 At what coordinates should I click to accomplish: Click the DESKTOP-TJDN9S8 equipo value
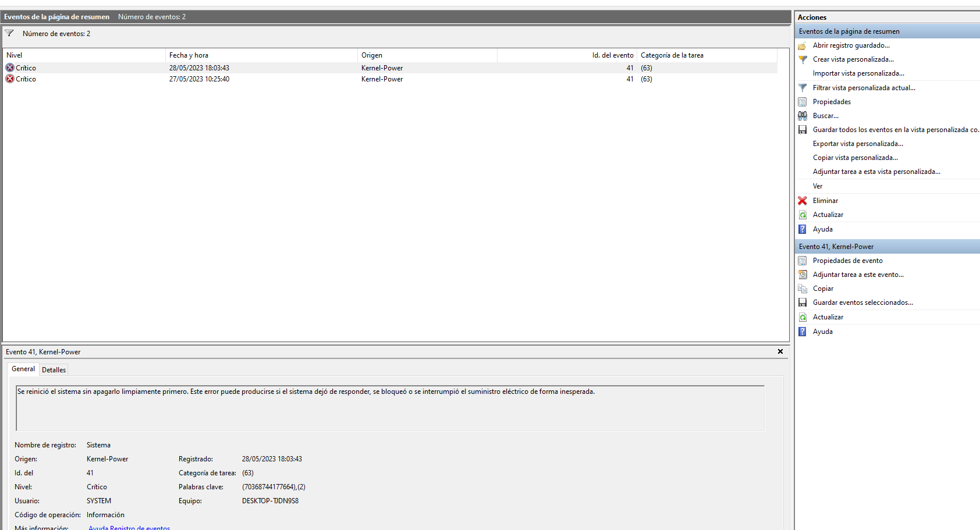pos(270,501)
